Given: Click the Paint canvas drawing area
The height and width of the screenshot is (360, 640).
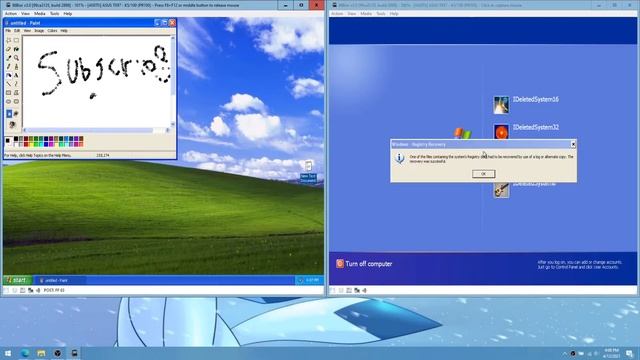Looking at the screenshot, I should [96, 81].
